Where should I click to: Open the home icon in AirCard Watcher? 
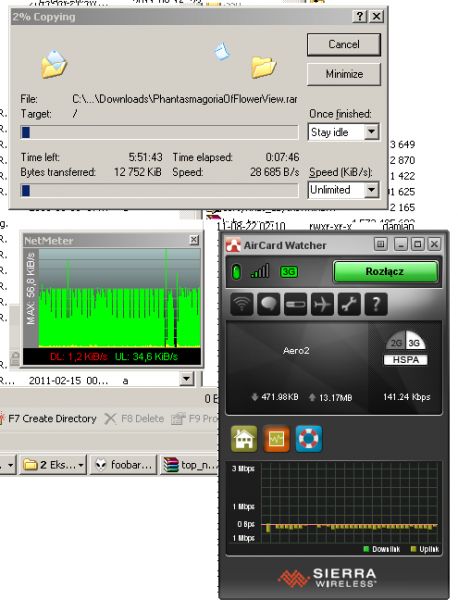(x=244, y=439)
